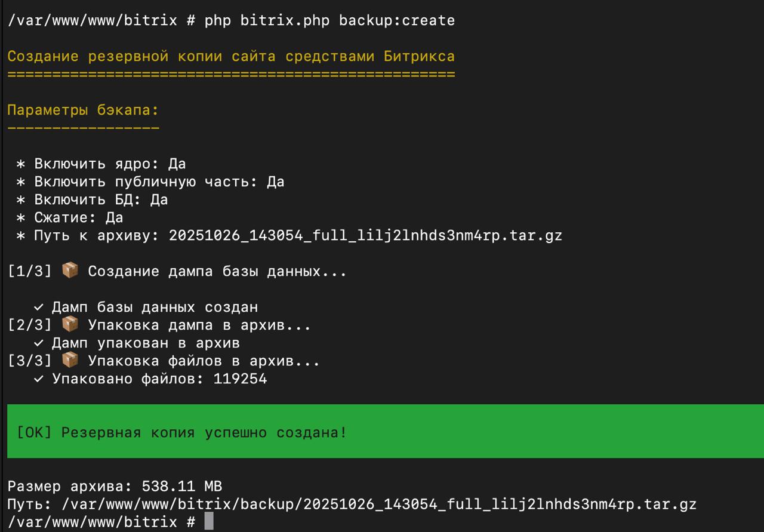Click the package emoji beside "Упаковка файлов в архив"
764x532 pixels.
pos(70,361)
